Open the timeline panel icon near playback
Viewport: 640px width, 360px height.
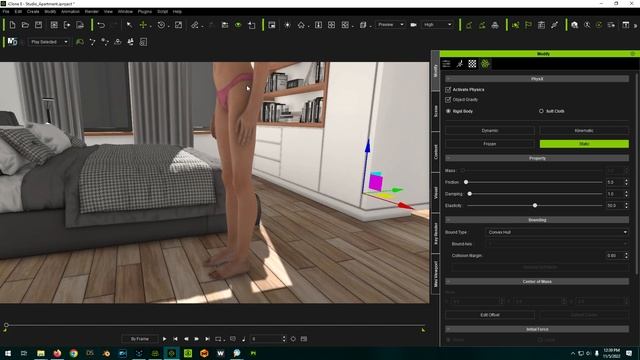pos(304,339)
